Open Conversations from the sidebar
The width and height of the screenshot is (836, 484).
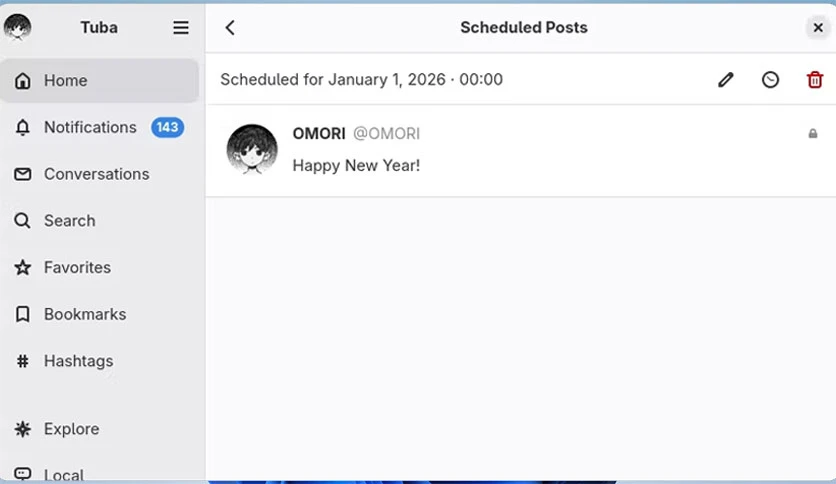click(100, 174)
